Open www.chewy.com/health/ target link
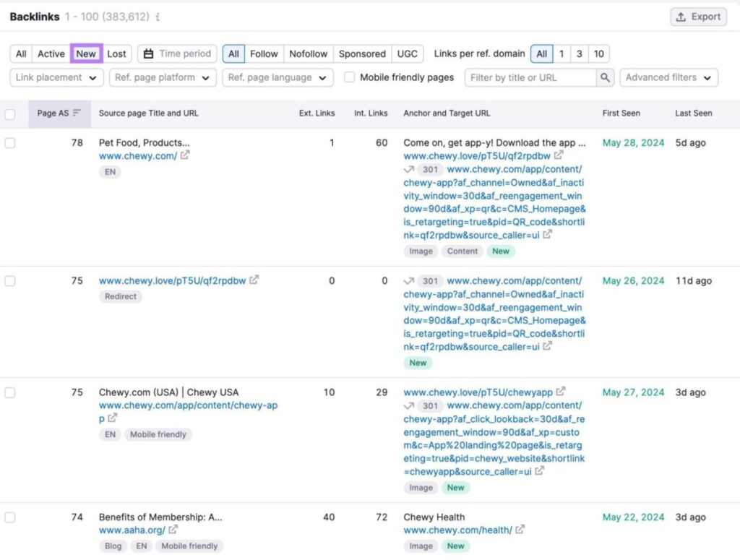 457,530
